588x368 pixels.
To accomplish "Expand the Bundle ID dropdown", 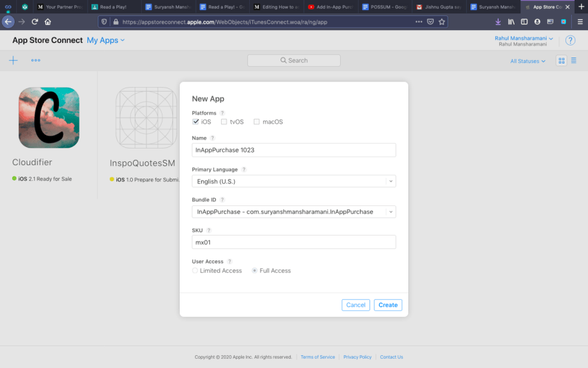I will [294, 212].
